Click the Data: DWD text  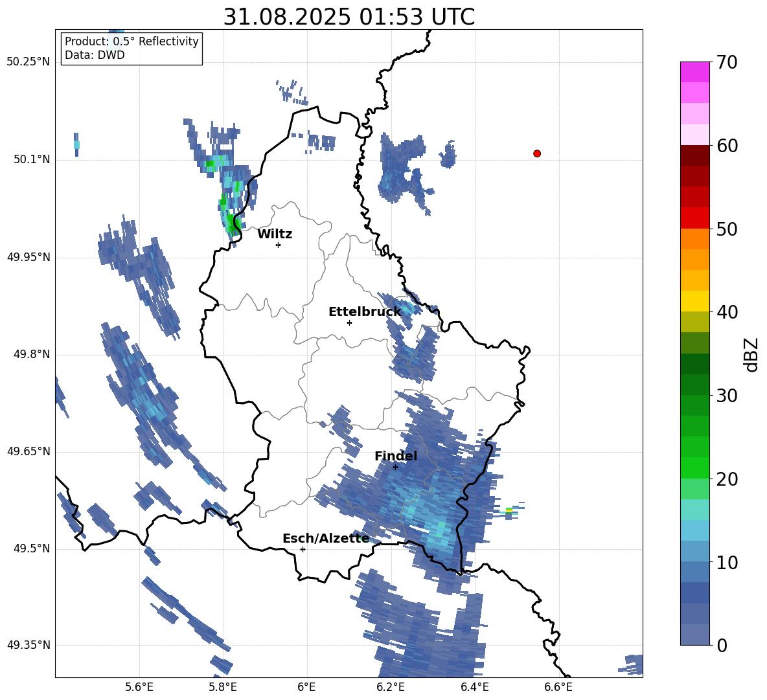click(x=95, y=55)
